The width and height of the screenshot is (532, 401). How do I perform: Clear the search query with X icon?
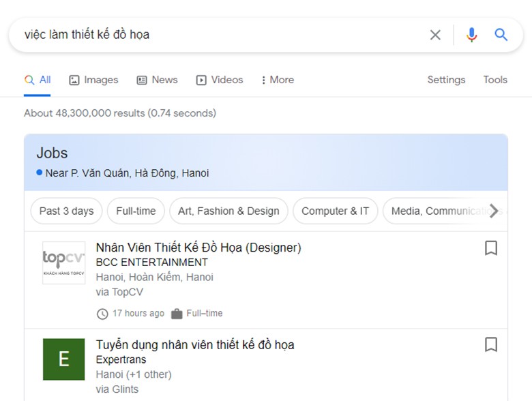(x=435, y=35)
